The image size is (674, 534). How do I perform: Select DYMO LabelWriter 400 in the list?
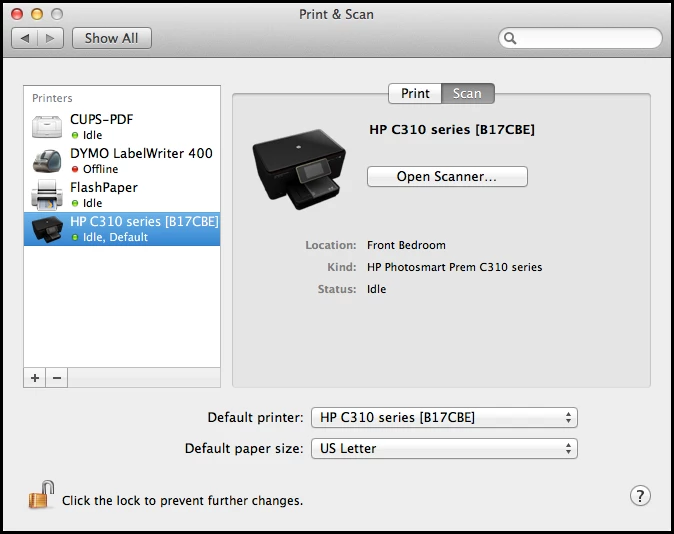pos(122,161)
